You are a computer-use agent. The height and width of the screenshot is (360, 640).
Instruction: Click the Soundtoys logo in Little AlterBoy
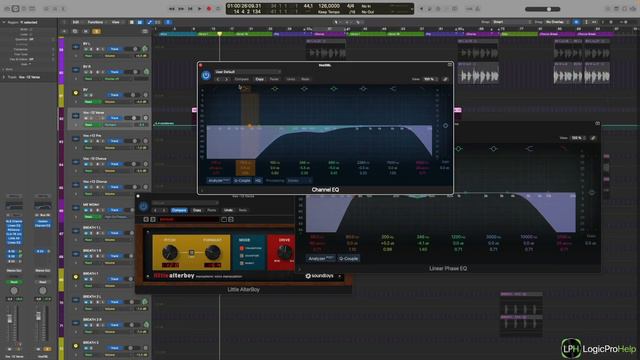click(319, 276)
